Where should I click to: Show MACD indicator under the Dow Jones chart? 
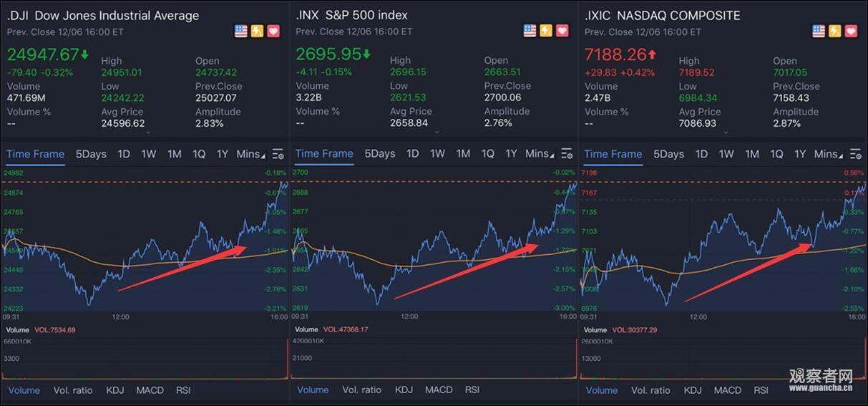point(150,390)
